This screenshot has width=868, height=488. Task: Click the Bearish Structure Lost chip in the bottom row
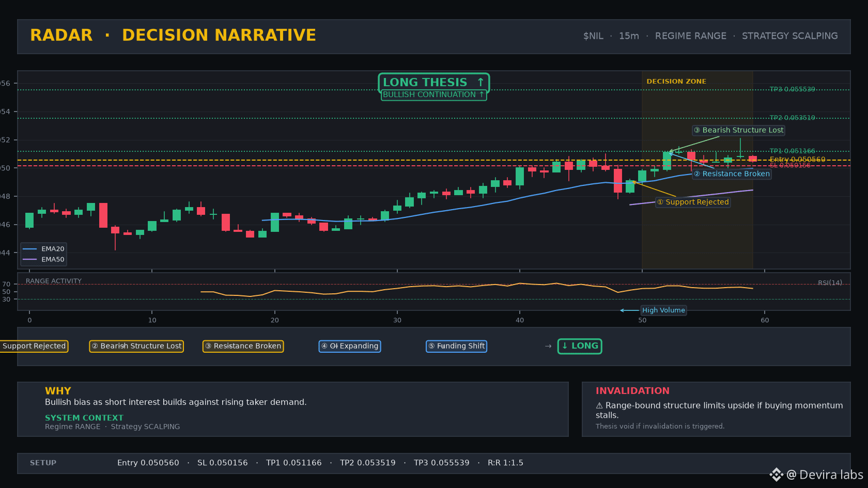(136, 346)
